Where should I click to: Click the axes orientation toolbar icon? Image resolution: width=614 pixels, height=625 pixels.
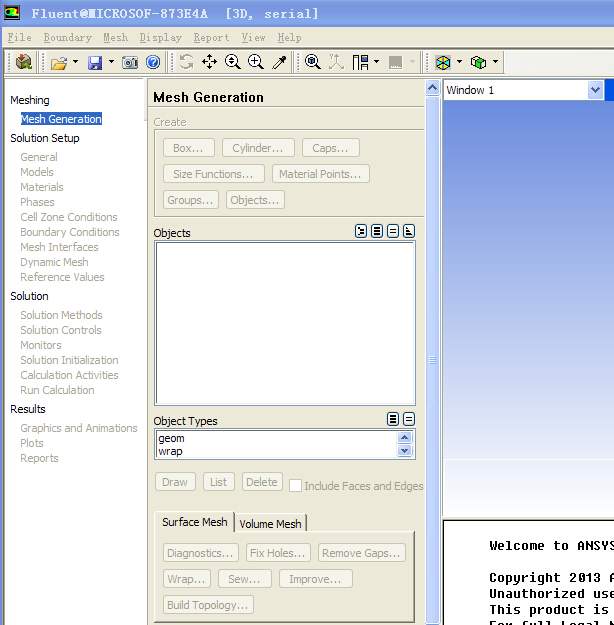point(336,62)
